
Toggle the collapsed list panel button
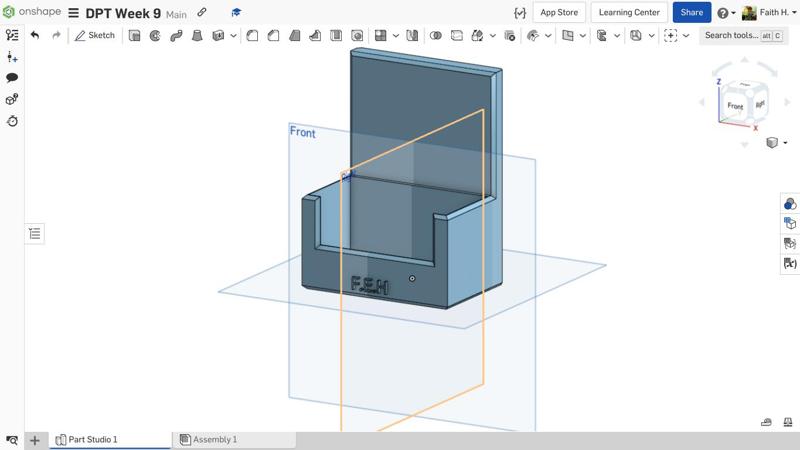pyautogui.click(x=35, y=233)
